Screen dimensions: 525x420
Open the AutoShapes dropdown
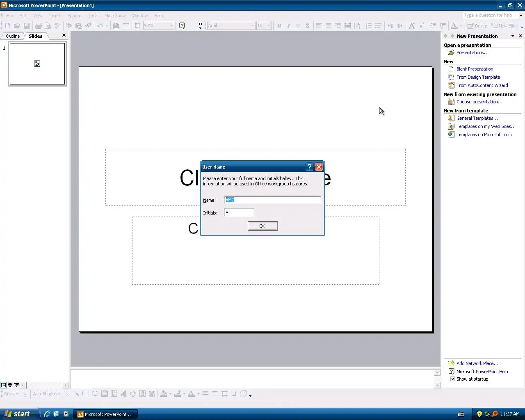[x=46, y=394]
